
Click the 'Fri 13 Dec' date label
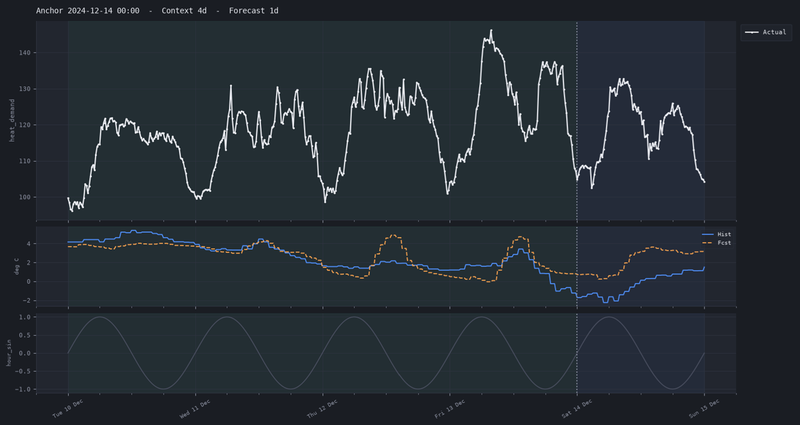coord(450,409)
